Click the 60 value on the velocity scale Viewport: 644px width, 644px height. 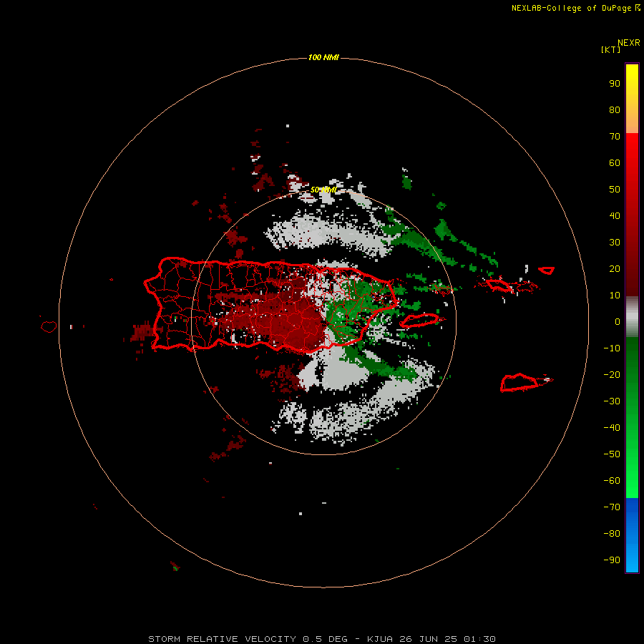pyautogui.click(x=615, y=163)
